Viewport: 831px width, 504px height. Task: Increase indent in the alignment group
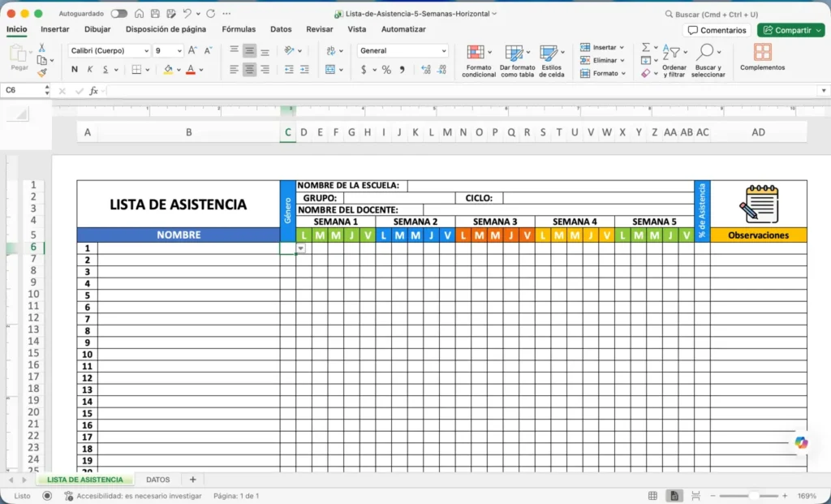pyautogui.click(x=304, y=70)
